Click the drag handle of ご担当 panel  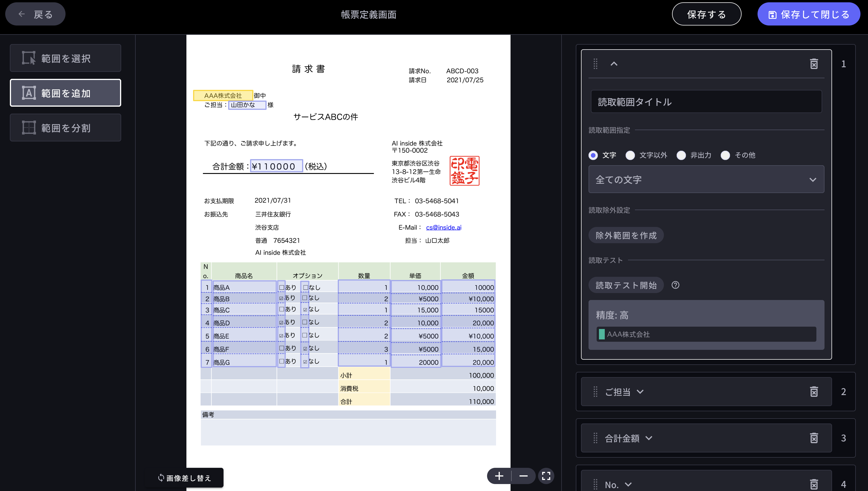pyautogui.click(x=595, y=392)
